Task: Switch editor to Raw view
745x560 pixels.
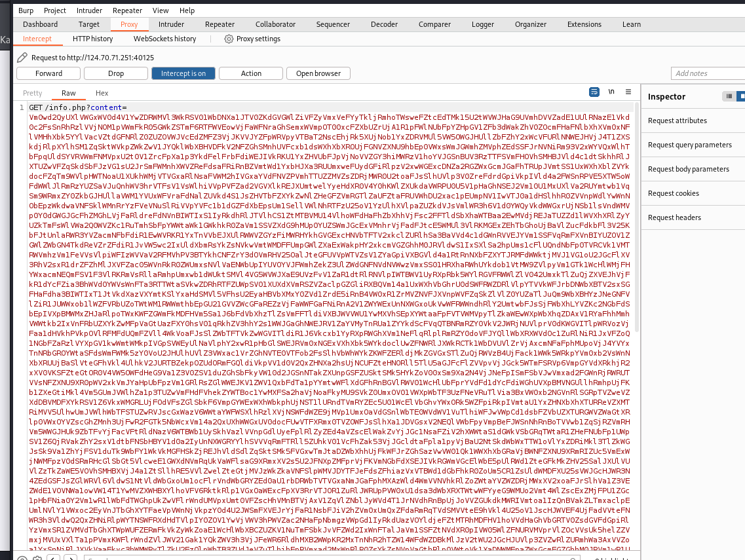Action: pyautogui.click(x=68, y=93)
